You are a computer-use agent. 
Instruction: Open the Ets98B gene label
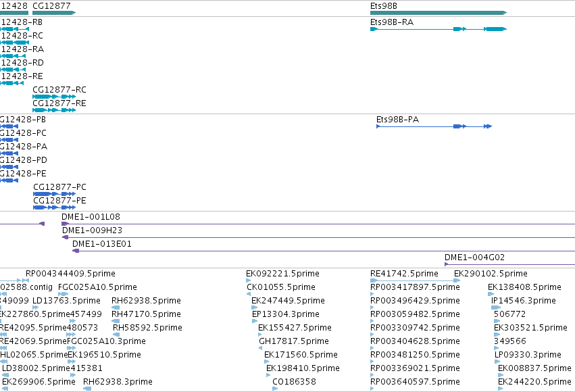tap(384, 6)
